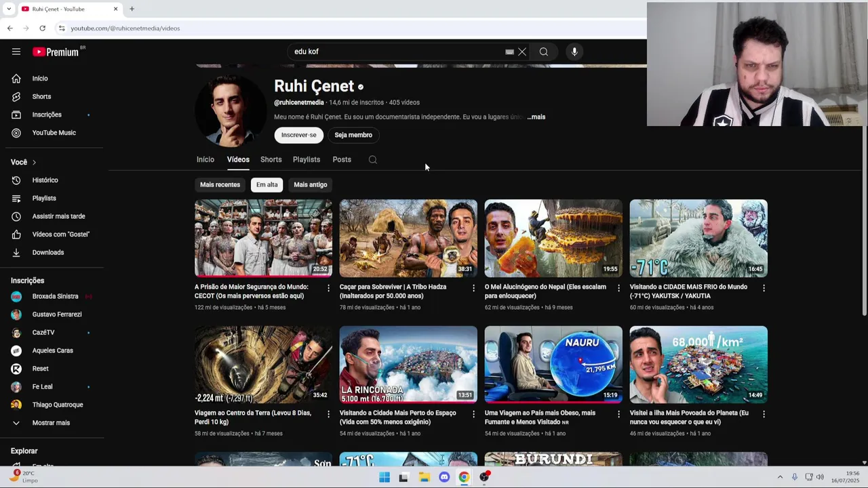Open YouTube Music in the sidebar

[52, 133]
